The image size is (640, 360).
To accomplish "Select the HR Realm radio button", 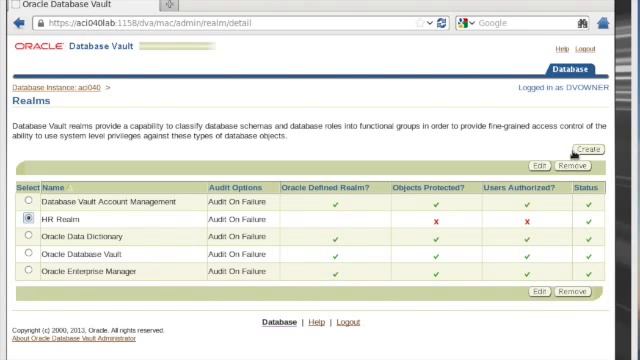I will pyautogui.click(x=28, y=218).
